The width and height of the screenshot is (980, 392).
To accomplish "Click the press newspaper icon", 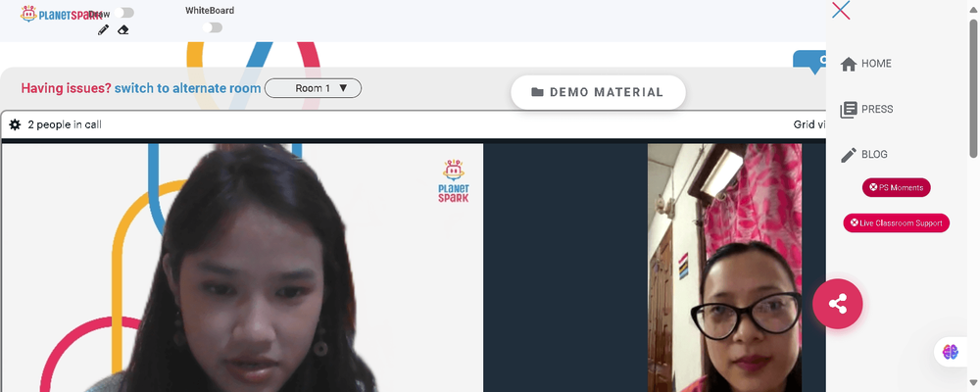I will pyautogui.click(x=848, y=110).
